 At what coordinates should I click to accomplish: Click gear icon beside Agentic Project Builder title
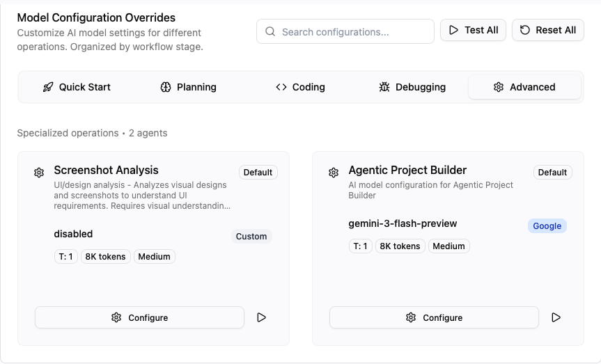pos(334,173)
